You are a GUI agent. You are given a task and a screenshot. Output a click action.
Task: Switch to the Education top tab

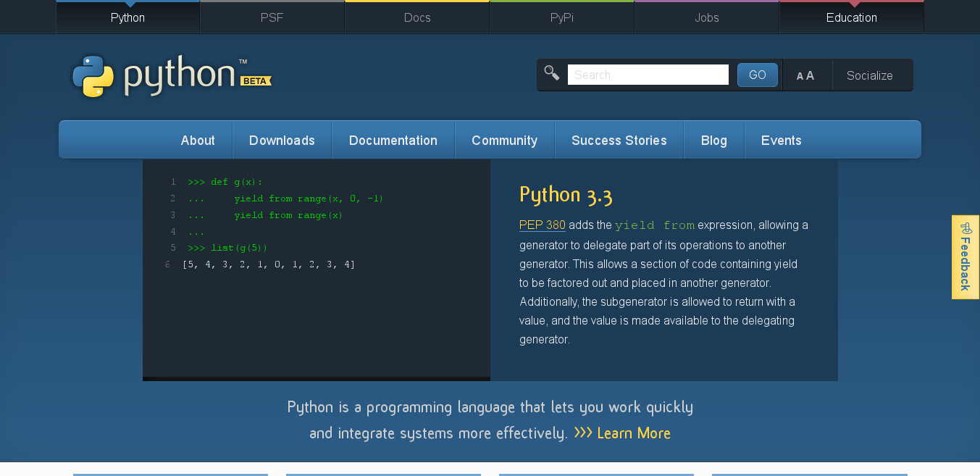[852, 17]
